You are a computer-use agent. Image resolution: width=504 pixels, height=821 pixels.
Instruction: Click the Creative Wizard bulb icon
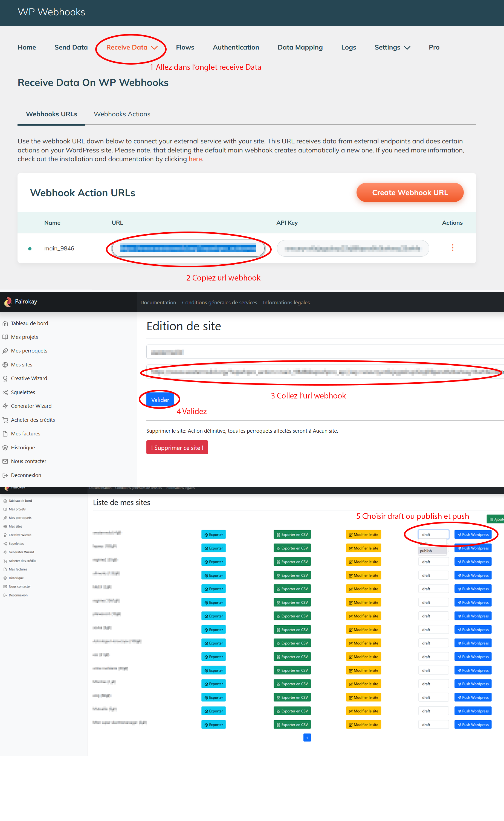(5, 379)
